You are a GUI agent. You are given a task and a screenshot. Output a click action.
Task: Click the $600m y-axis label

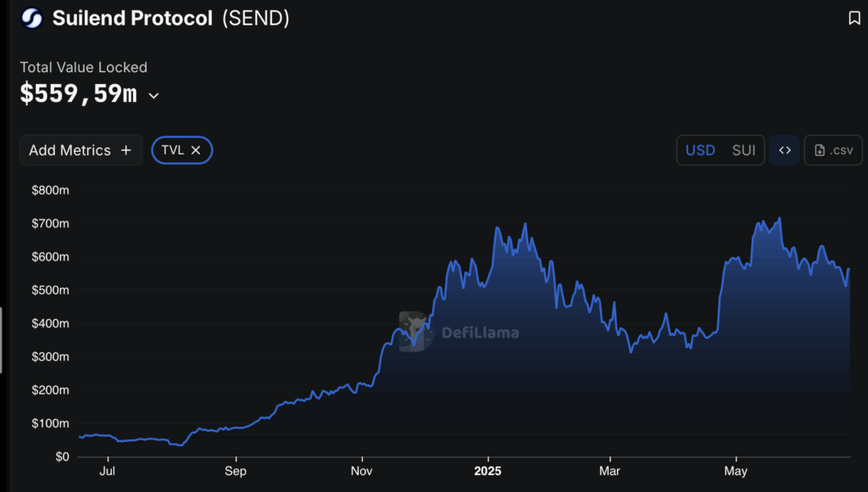coord(50,257)
